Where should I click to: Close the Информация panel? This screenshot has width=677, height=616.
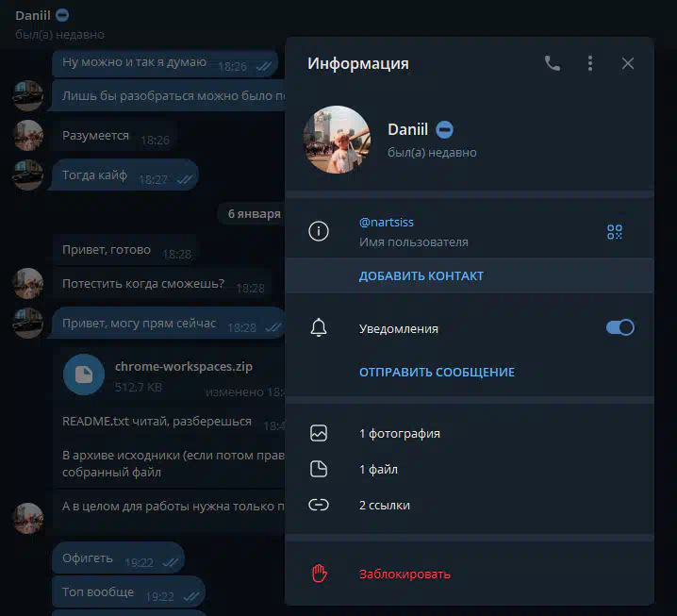coord(627,63)
